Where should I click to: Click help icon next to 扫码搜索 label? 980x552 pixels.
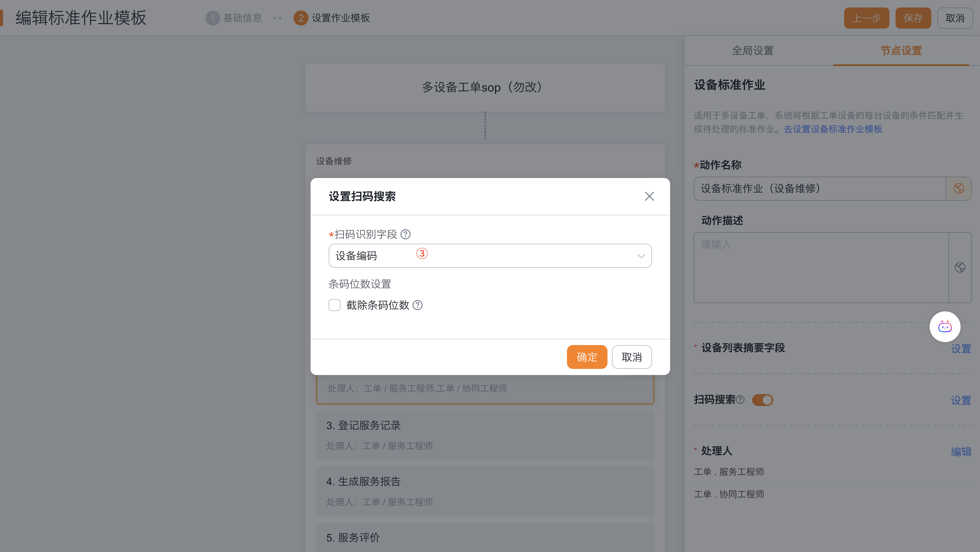click(x=740, y=400)
